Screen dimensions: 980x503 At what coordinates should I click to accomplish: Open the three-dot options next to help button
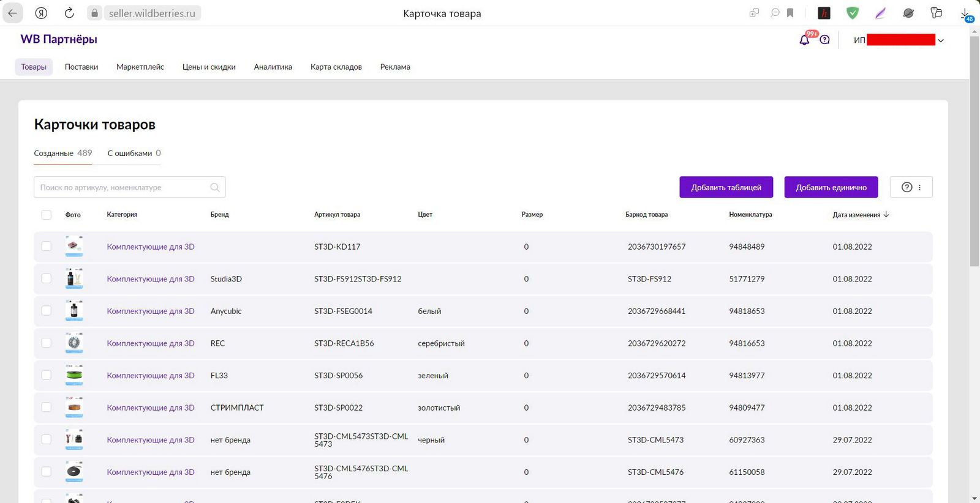point(920,187)
